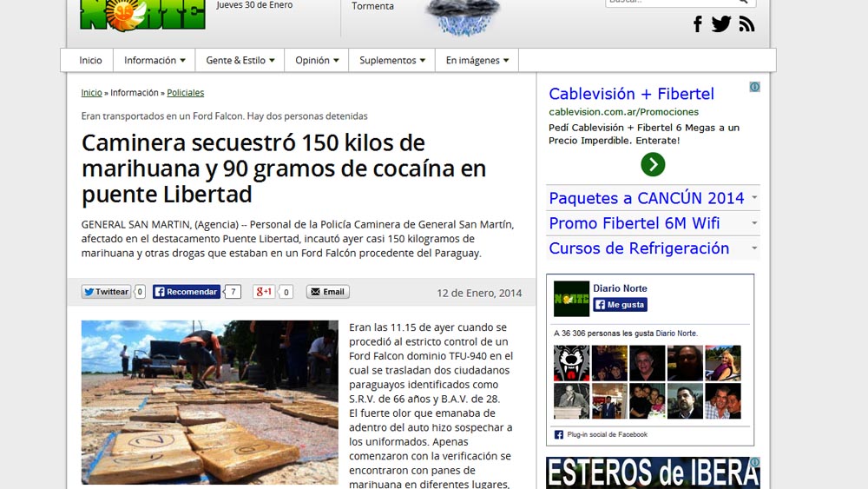Open the Cursos de Refrigeración link
This screenshot has height=489, width=868.
639,248
